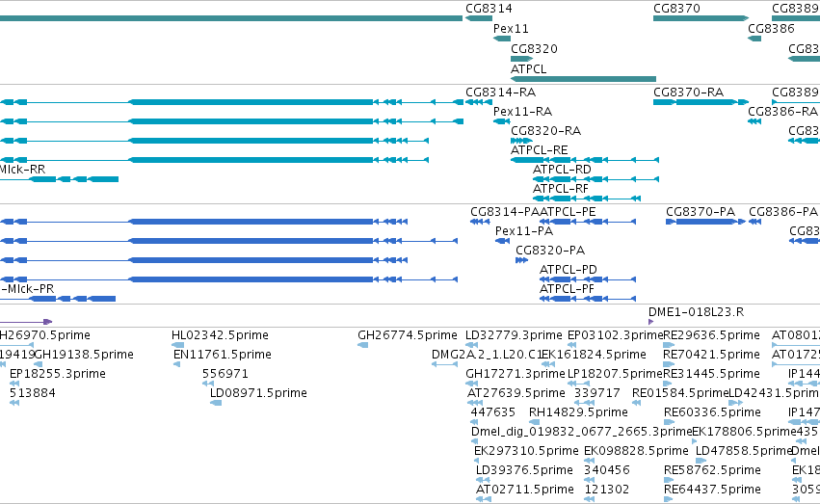Viewport: 820px width, 504px height.
Task: Open EST LD08971.5prime
Action: pos(258,394)
